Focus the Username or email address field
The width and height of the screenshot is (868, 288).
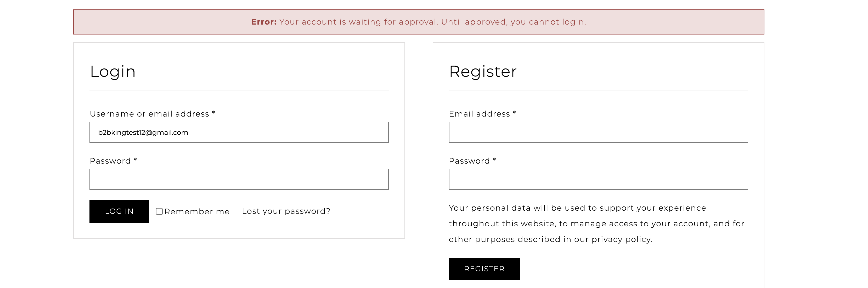239,132
